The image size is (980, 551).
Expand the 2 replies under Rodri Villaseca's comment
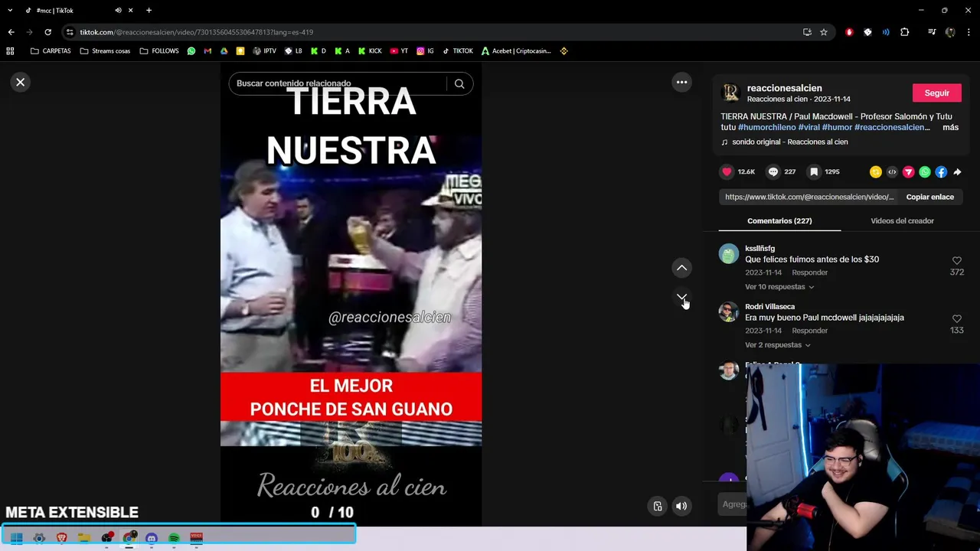point(778,345)
